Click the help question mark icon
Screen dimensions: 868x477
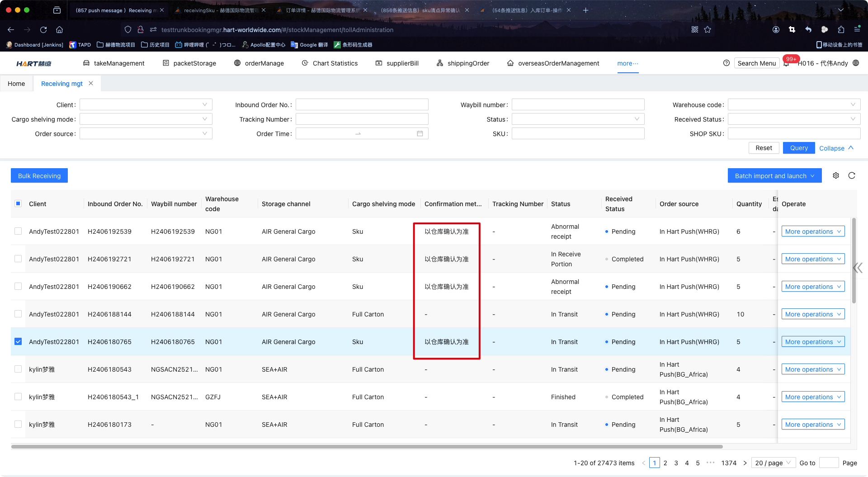pos(726,63)
